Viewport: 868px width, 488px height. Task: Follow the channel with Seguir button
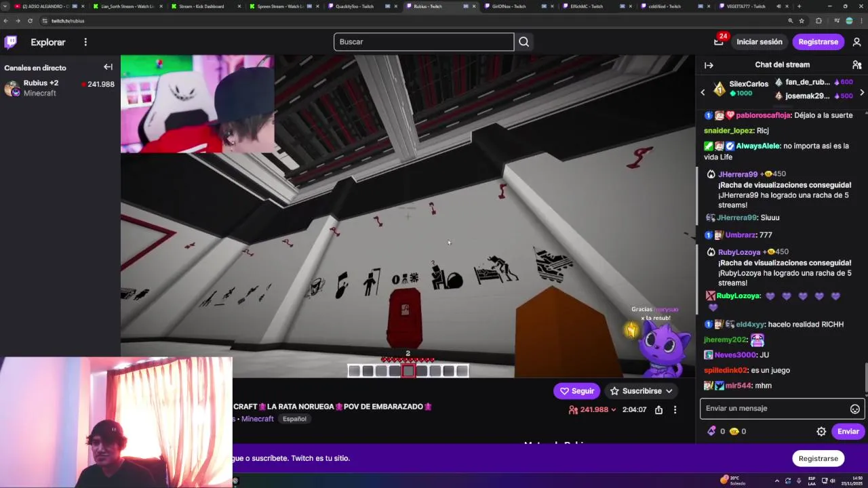576,391
